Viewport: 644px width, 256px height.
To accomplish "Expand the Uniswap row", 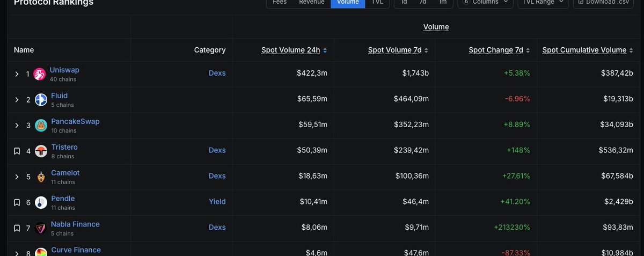I will pyautogui.click(x=17, y=74).
